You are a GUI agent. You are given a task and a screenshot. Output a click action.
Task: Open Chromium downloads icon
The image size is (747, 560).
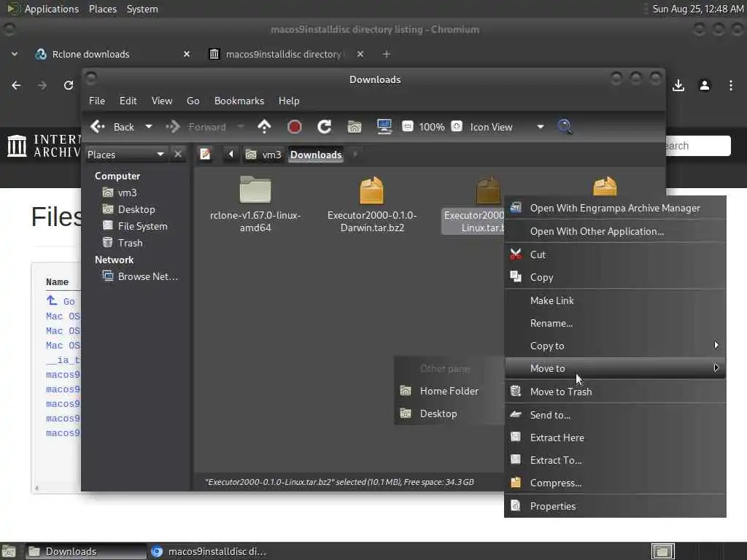[678, 85]
